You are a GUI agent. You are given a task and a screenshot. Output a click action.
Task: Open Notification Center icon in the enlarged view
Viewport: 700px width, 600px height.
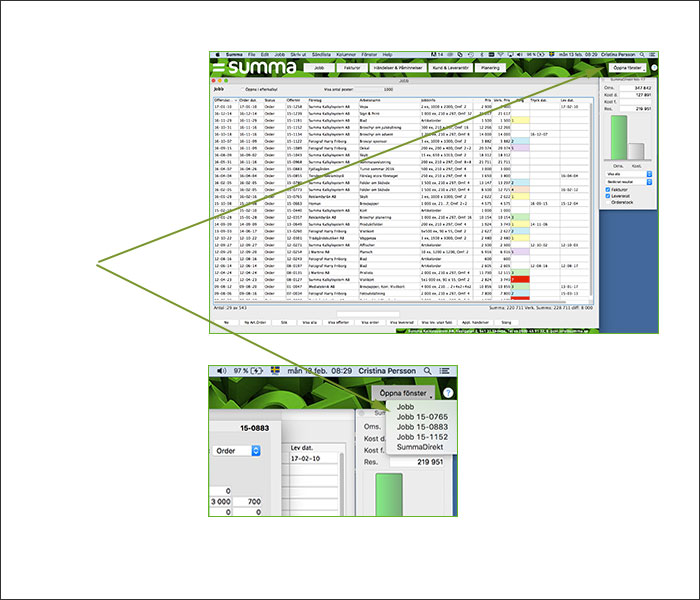pyautogui.click(x=444, y=371)
